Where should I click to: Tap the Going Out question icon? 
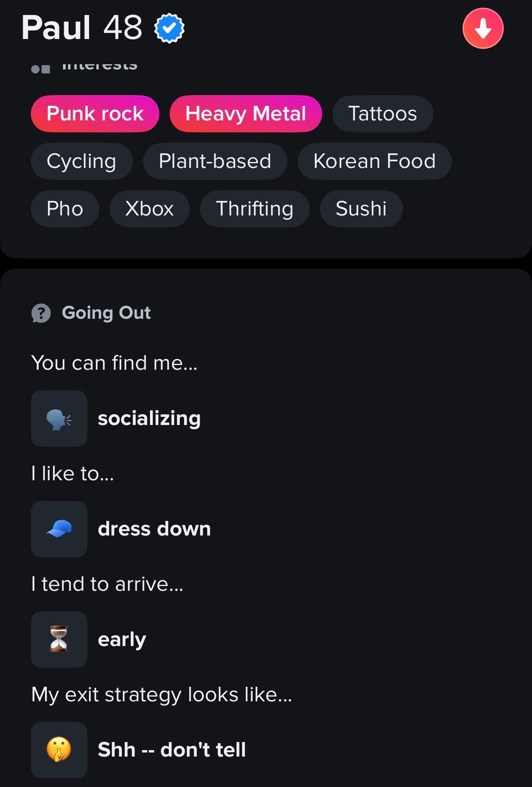pos(41,313)
